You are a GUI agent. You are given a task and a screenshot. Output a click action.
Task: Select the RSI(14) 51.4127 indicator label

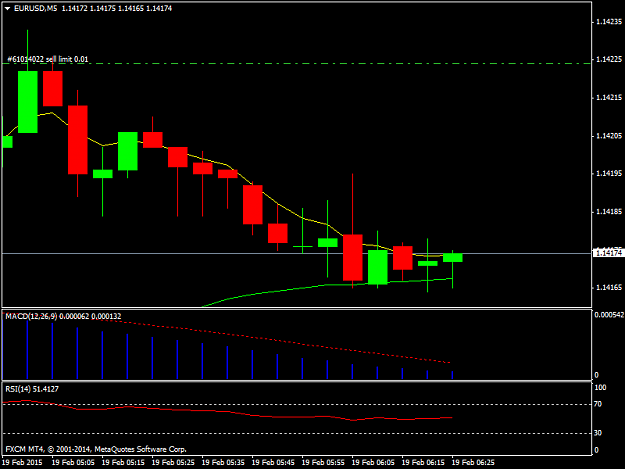click(x=32, y=389)
